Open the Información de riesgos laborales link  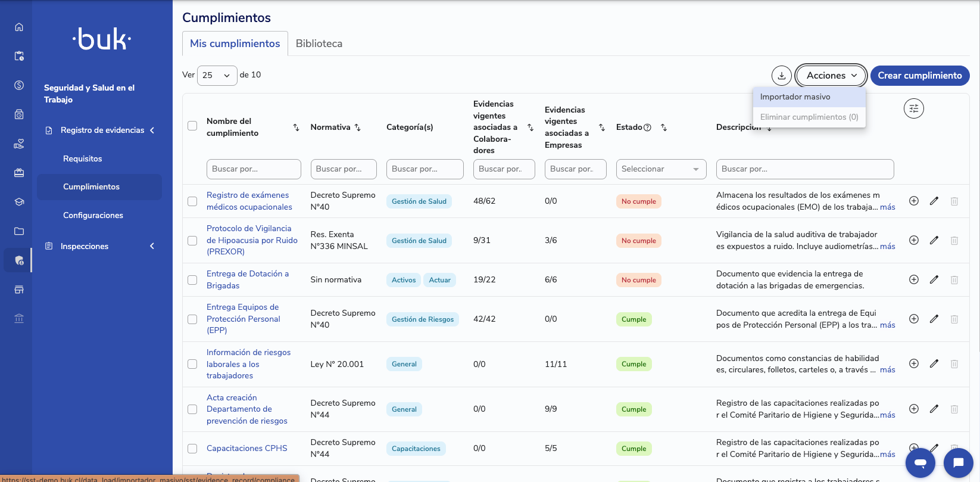[x=248, y=364]
